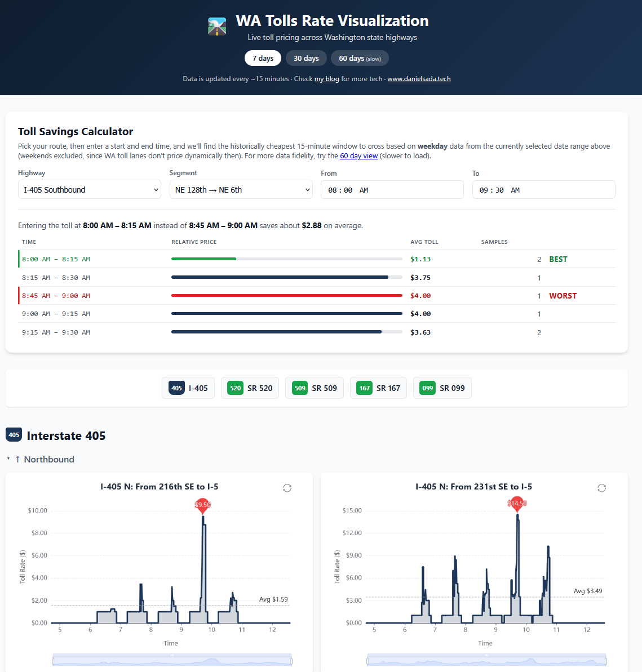Refresh the 216th SE to I-5 chart

pos(287,488)
